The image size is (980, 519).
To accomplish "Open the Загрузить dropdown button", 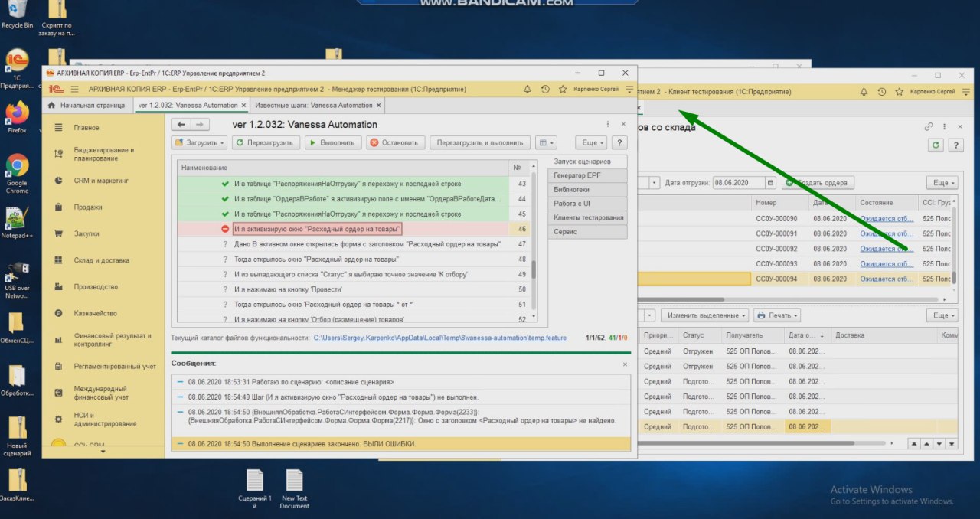I will click(199, 142).
